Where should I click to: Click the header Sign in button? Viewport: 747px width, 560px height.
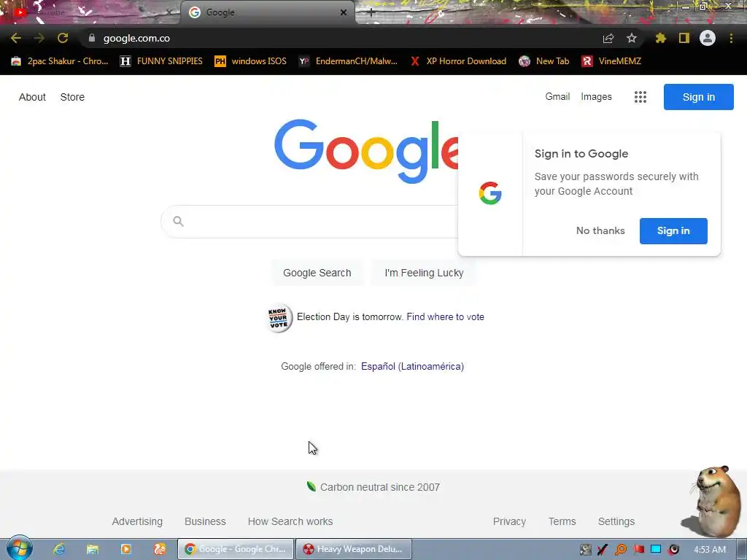pyautogui.click(x=698, y=97)
